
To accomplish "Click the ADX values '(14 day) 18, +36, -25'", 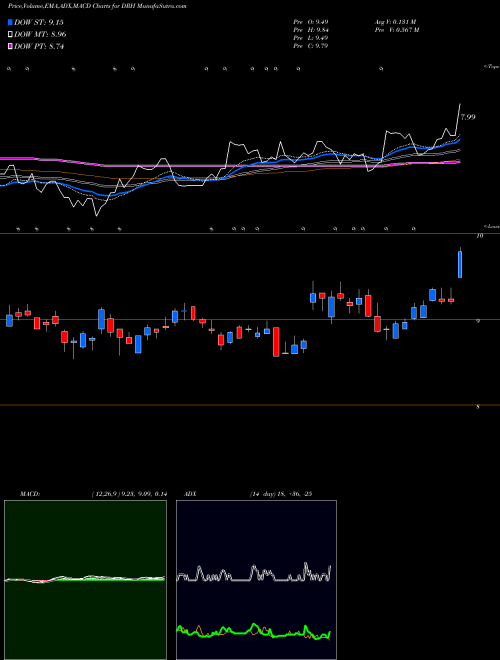I will click(281, 494).
